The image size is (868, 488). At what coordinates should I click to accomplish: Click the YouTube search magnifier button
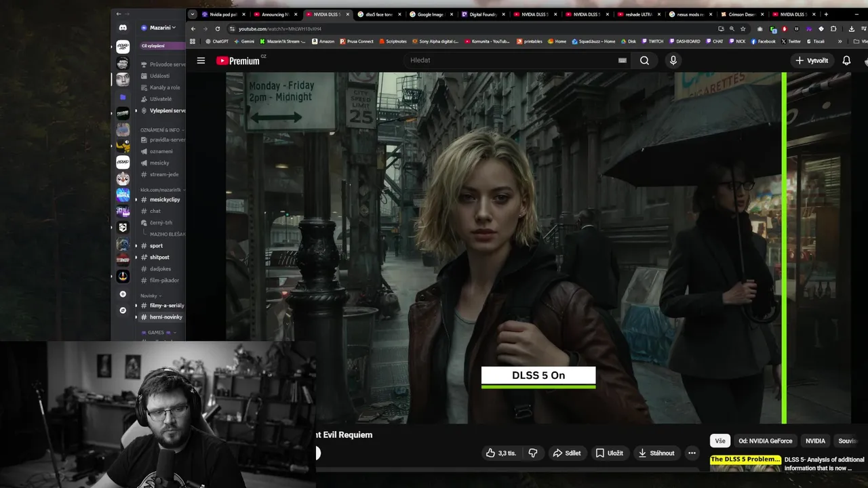pos(644,60)
